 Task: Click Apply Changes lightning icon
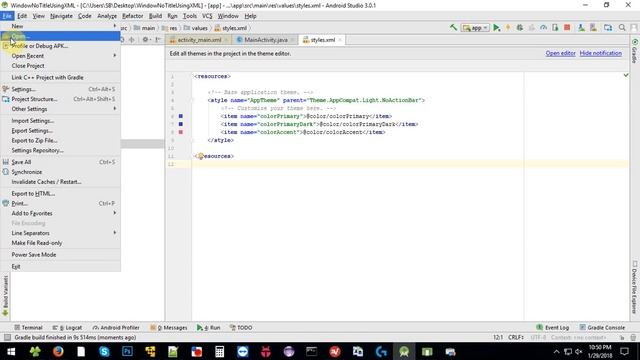tap(508, 27)
